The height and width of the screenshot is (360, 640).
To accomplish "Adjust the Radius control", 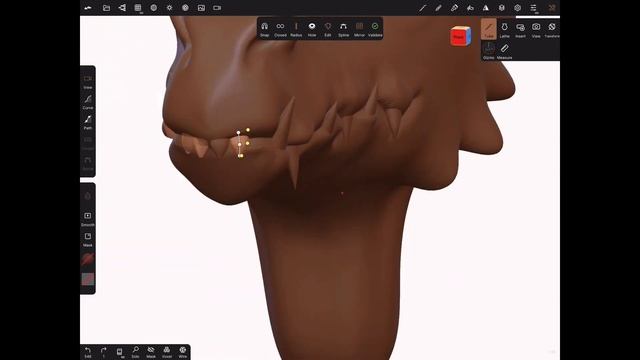I will tap(296, 29).
